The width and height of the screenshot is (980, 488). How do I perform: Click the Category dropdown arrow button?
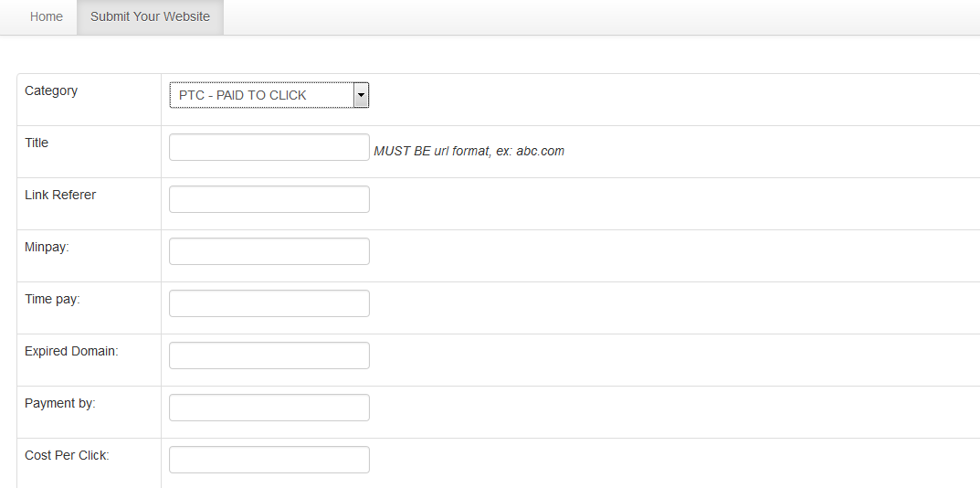(x=361, y=95)
